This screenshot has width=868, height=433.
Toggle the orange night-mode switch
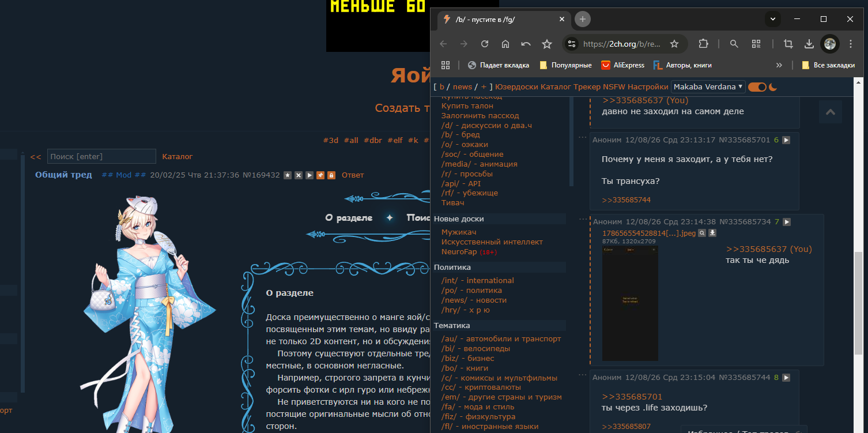pyautogui.click(x=757, y=87)
